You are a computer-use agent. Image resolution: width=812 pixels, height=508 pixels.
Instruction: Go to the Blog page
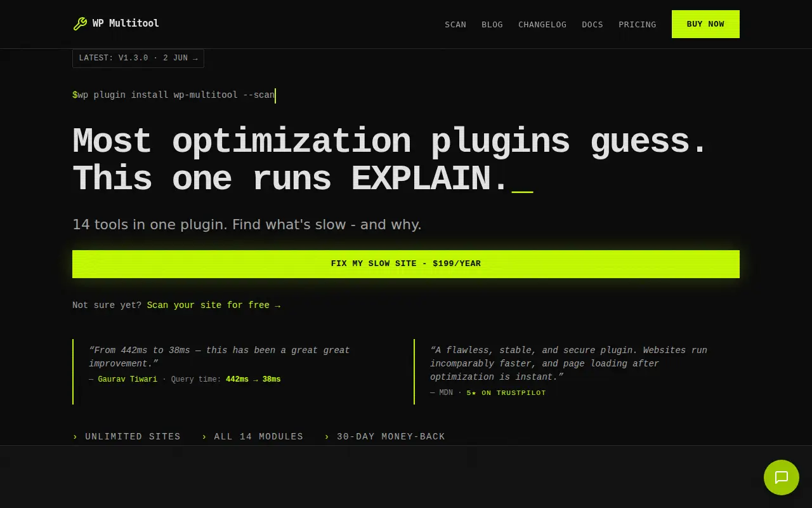pyautogui.click(x=492, y=24)
